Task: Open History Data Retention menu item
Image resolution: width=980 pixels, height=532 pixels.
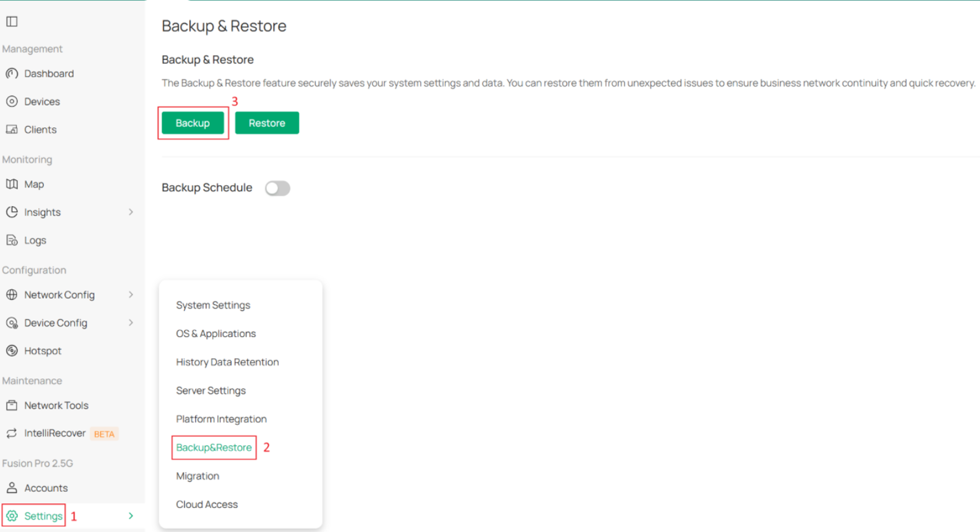Action: point(227,362)
